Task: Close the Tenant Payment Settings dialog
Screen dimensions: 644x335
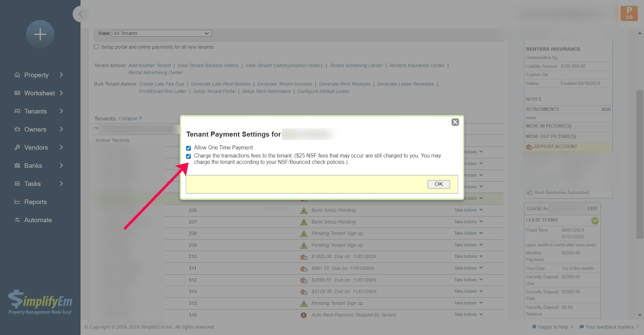Action: (x=455, y=122)
